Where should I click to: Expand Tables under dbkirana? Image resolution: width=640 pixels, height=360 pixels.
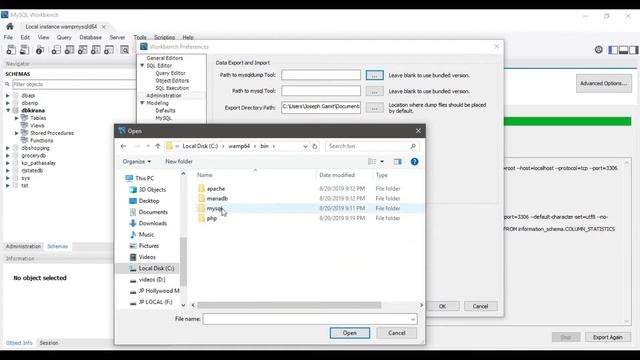coord(17,118)
